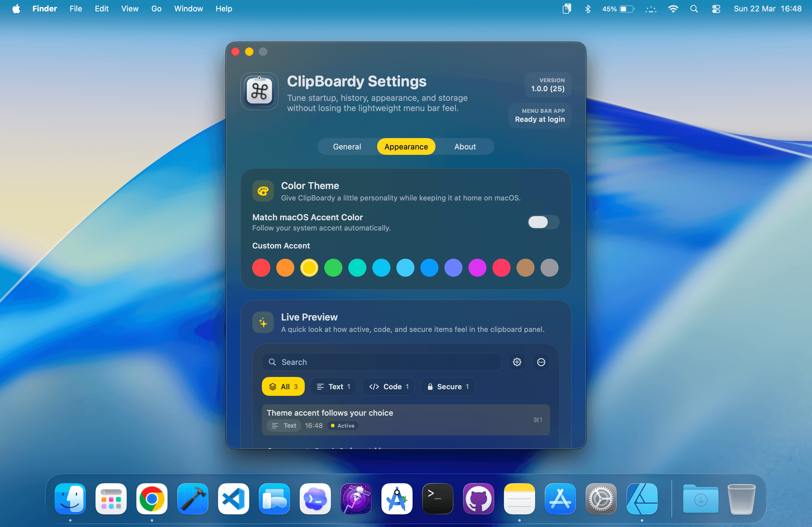
Task: Click the Active status badge on the clipboard item
Action: 342,426
